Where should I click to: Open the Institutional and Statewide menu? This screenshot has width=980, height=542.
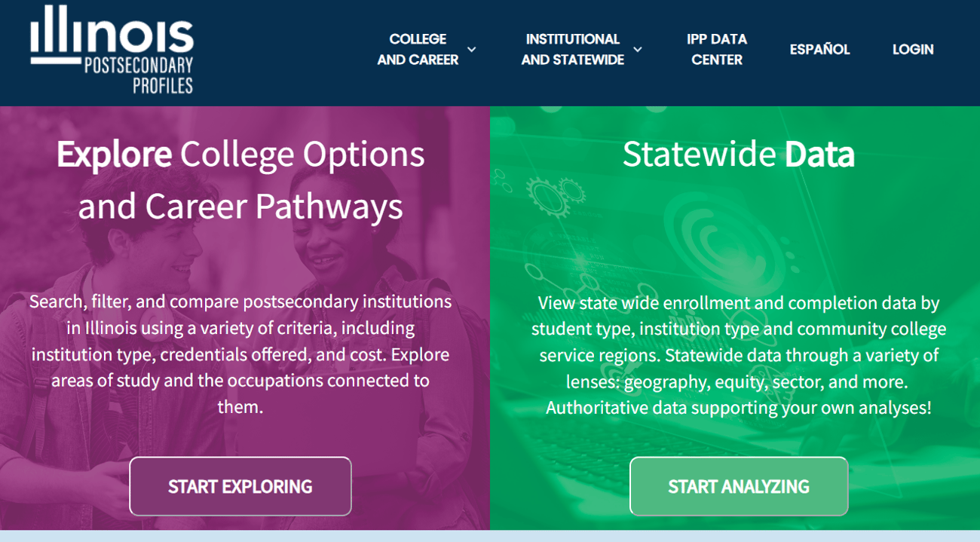point(572,50)
